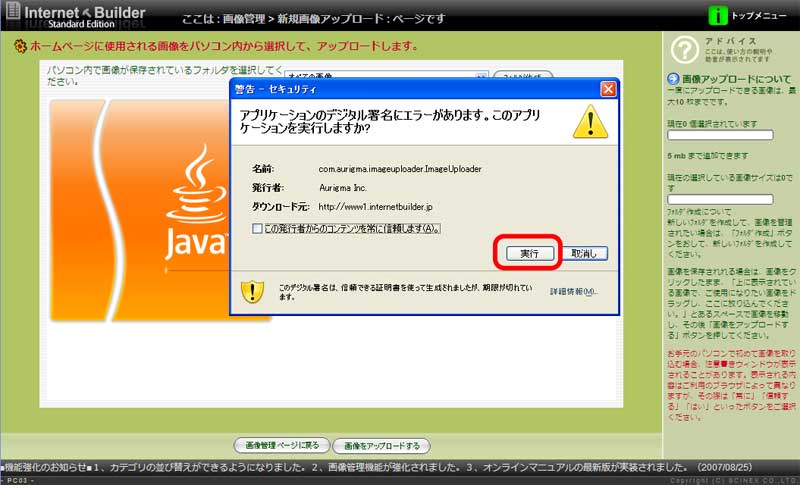Click the large yellow warning triangle icon
The height and width of the screenshot is (485, 800).
coord(589,122)
